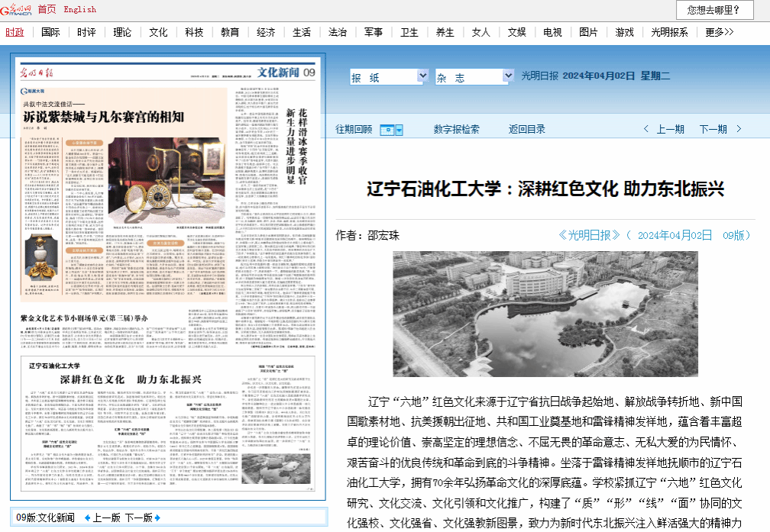
Task: Expand the 杂志 dropdown
Action: coord(508,76)
